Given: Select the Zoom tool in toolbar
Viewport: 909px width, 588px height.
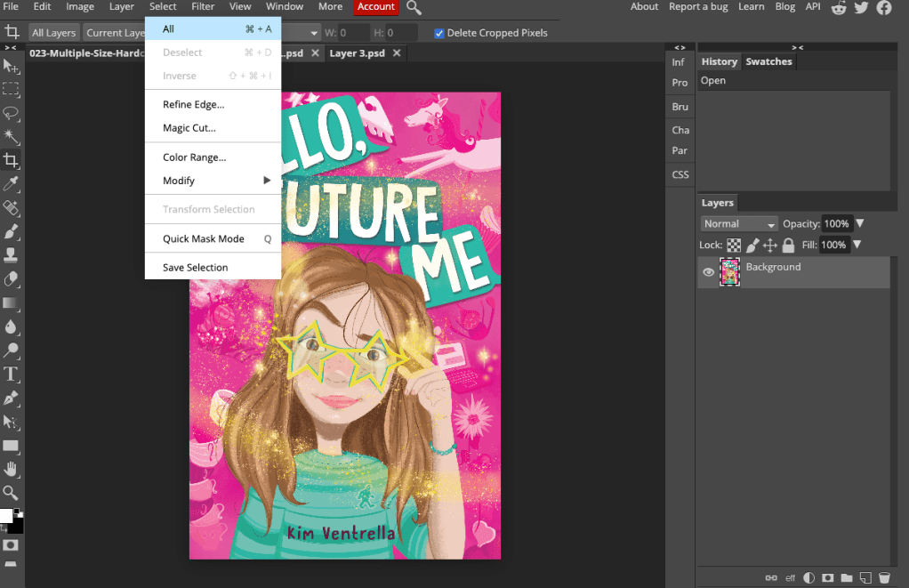Looking at the screenshot, I should click(x=11, y=492).
